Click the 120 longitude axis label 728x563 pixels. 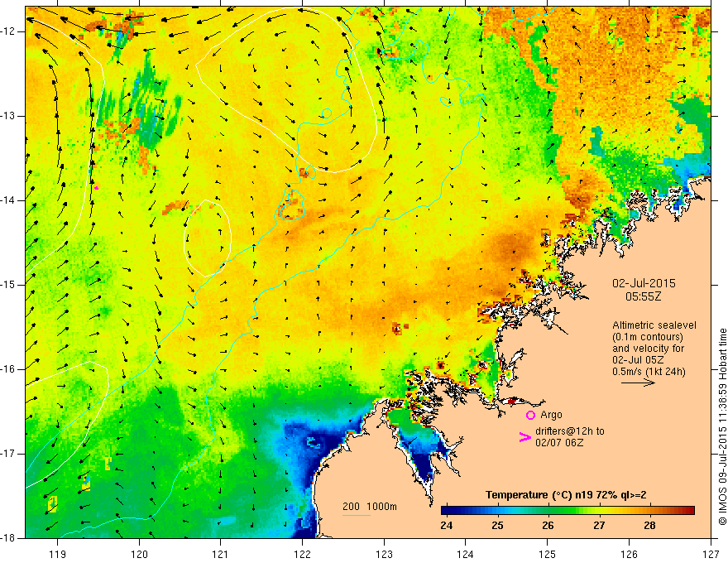point(139,554)
